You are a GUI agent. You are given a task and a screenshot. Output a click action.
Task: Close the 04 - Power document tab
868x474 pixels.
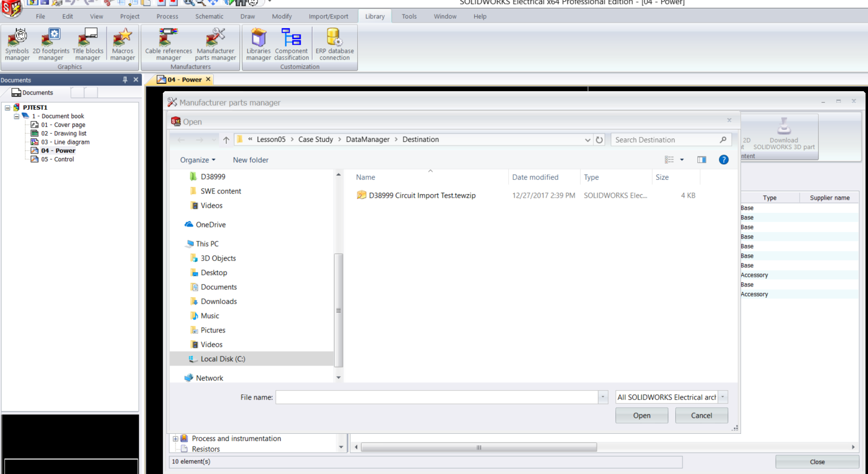click(x=208, y=79)
